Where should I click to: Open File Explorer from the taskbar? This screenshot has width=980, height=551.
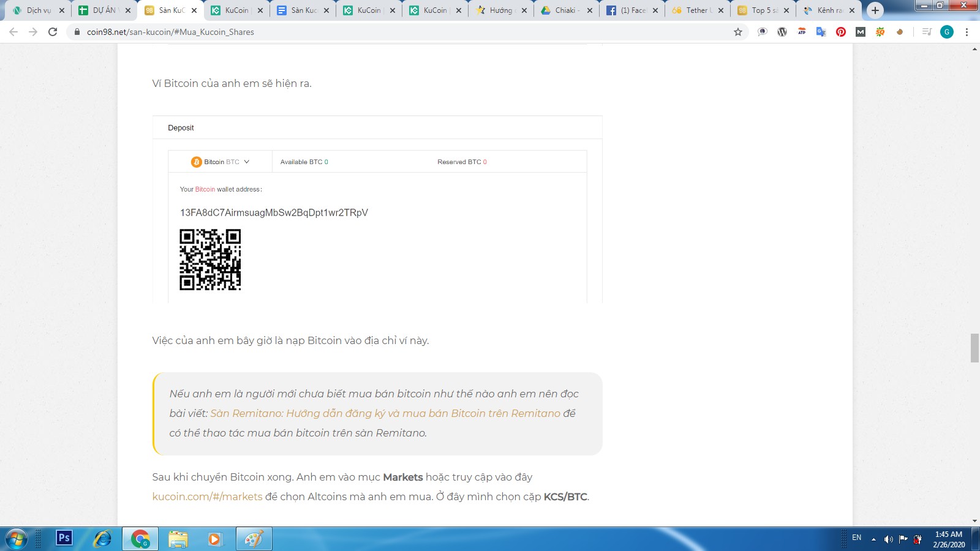tap(178, 539)
